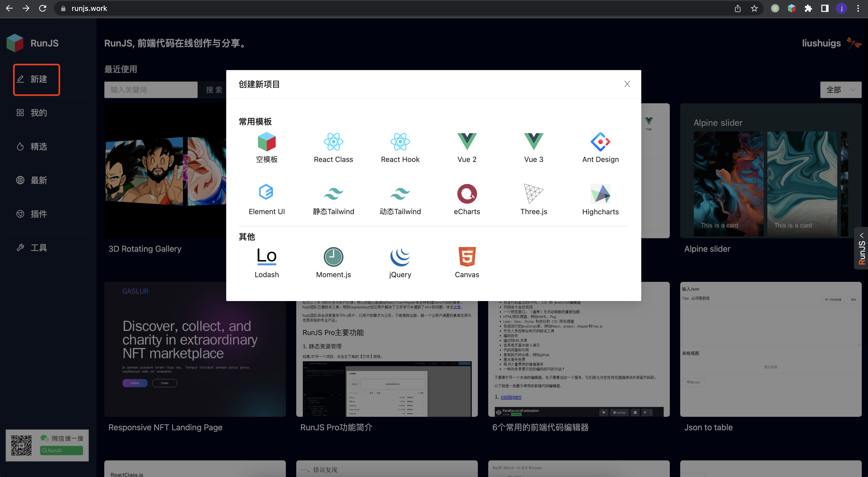Close the 创建新项目 dialog
Viewport: 868px width, 477px height.
pos(627,84)
